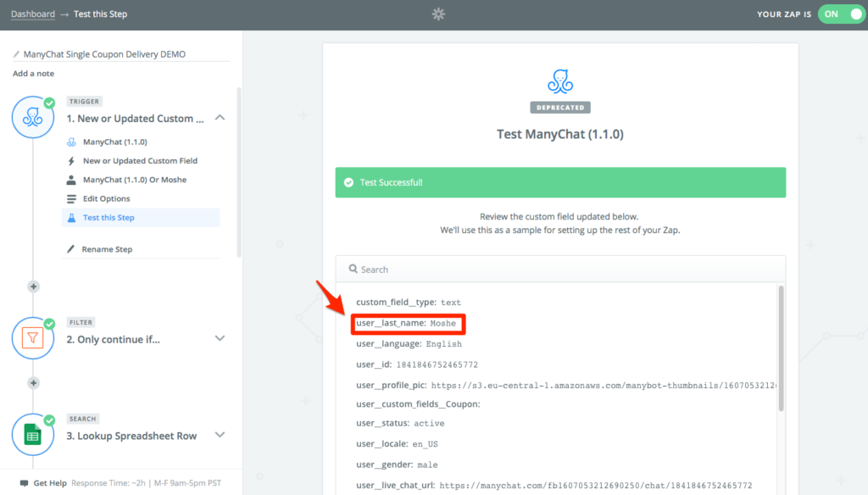Open ManyChat (1.1.0) Or Moshe account
This screenshot has width=868, height=495.
[x=135, y=180]
